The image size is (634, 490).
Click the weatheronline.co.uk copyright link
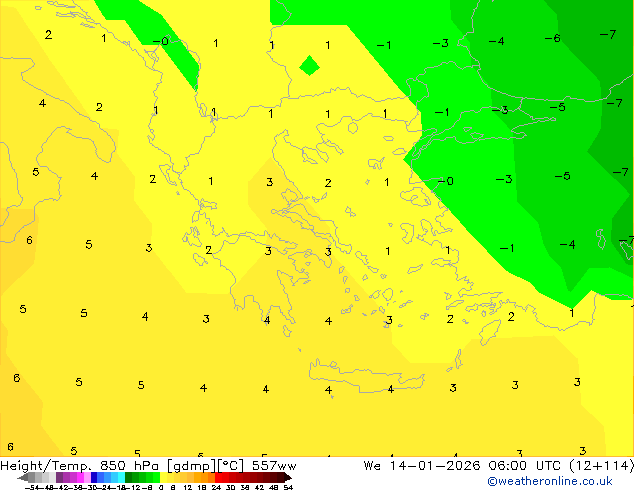tap(550, 481)
